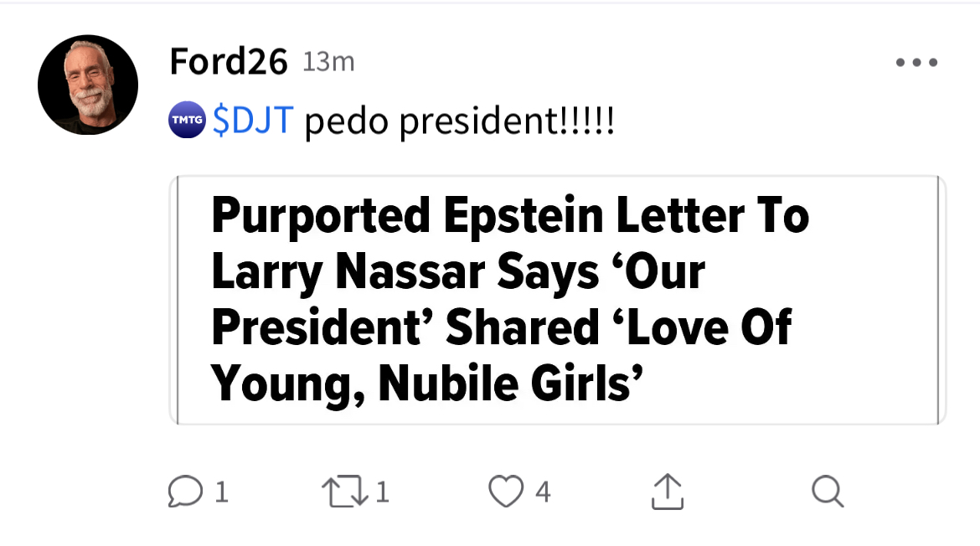980x546 pixels.
Task: Click the 'Purported Epstein Letter To' headline line
Action: (x=509, y=215)
